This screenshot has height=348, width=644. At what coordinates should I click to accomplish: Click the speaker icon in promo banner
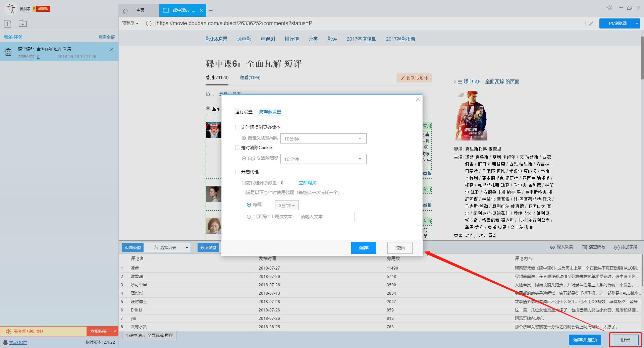click(x=8, y=331)
